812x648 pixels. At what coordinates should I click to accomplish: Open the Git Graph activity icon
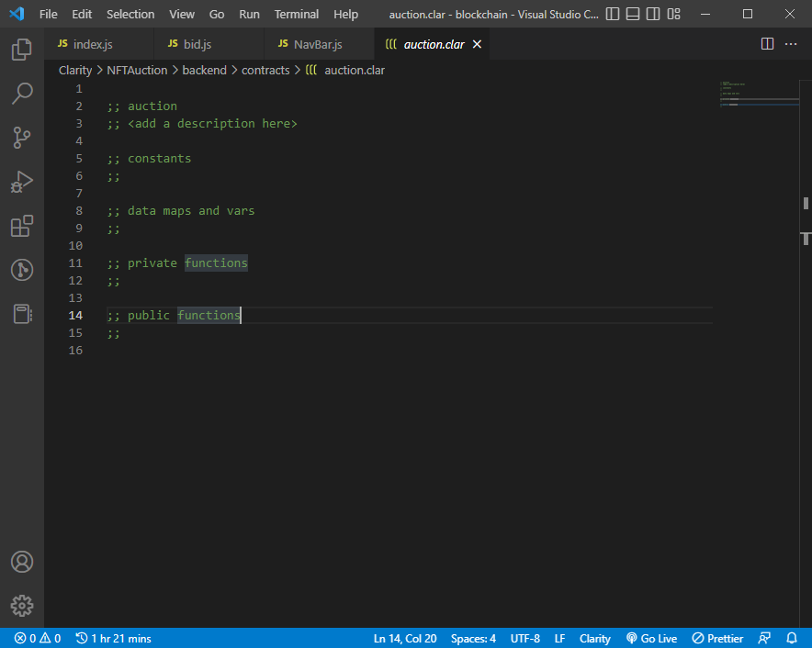coord(22,270)
